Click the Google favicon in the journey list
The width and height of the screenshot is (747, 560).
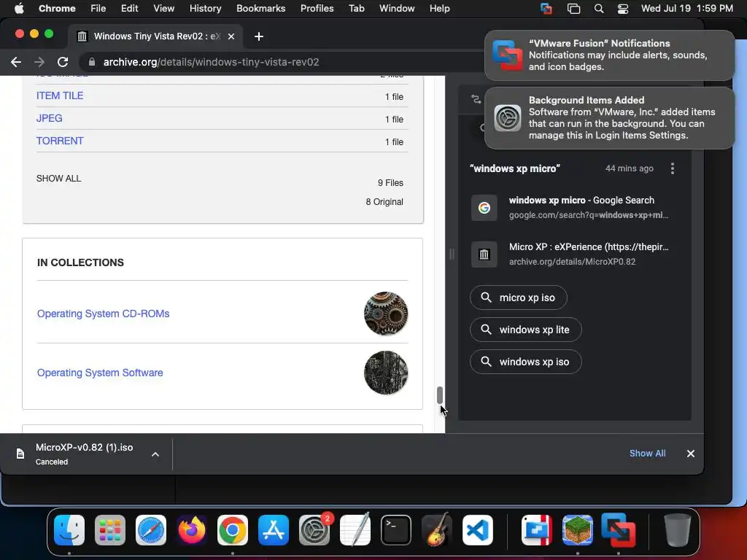click(484, 208)
